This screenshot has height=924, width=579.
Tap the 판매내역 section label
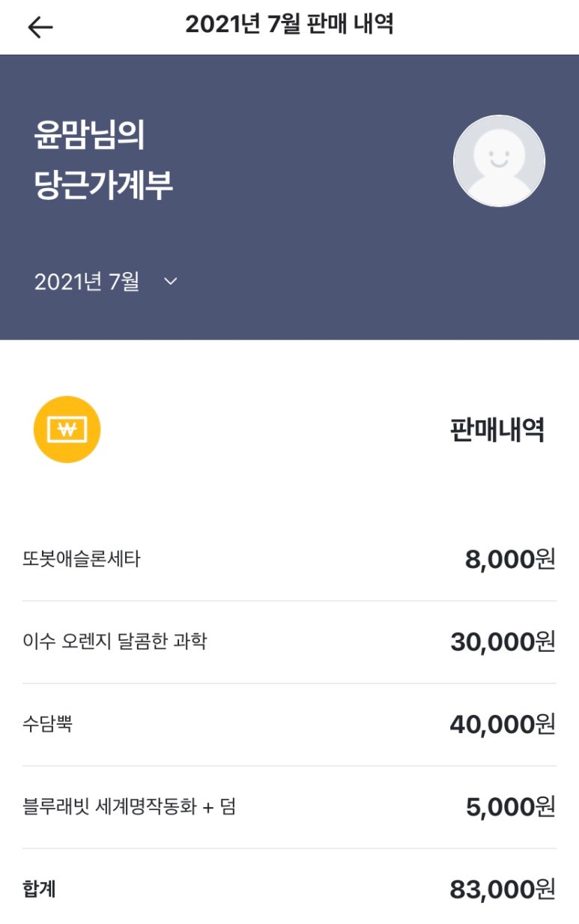click(x=497, y=430)
